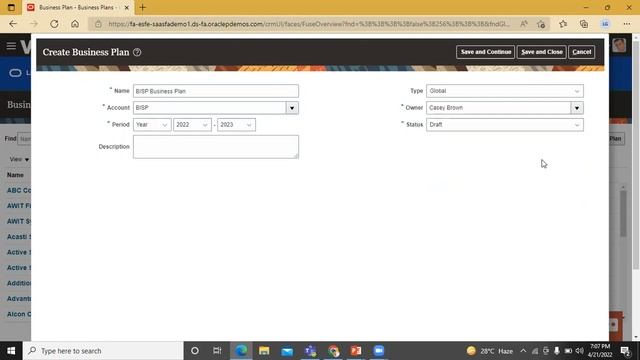Cancel the business plan creation

pyautogui.click(x=582, y=52)
